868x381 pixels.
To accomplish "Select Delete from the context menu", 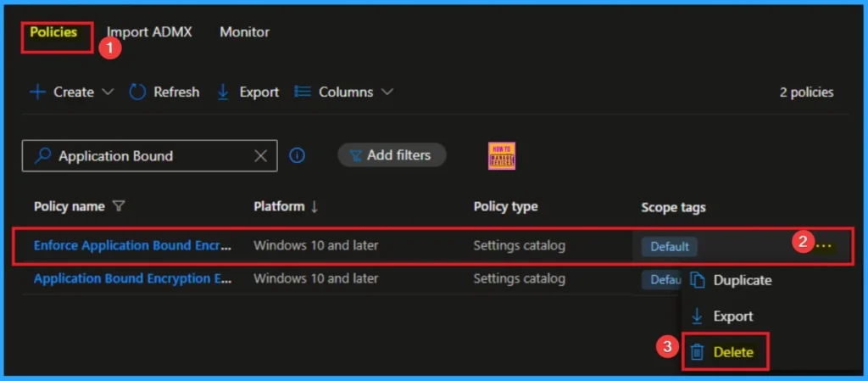I will point(733,351).
